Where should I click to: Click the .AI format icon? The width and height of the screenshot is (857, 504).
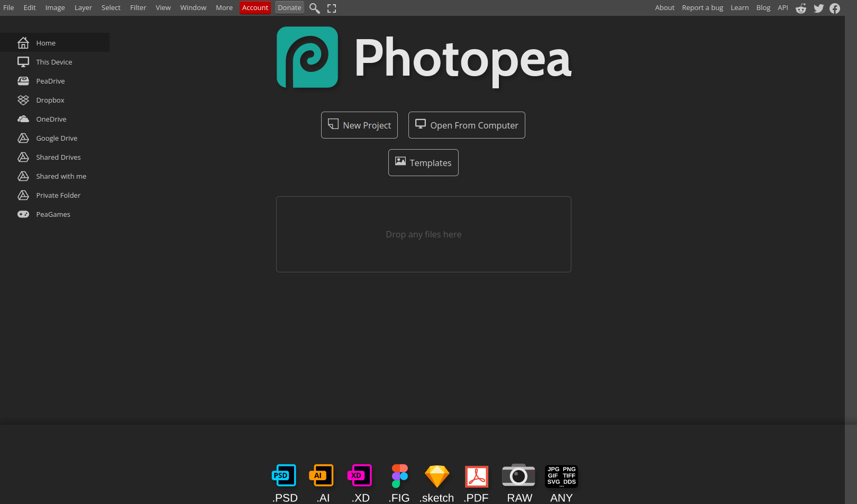coord(322,475)
